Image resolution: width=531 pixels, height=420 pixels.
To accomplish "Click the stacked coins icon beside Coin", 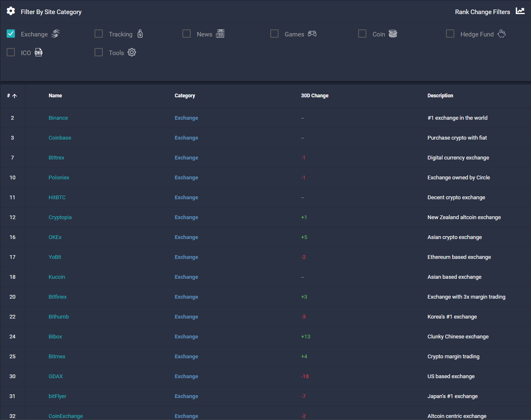I will [393, 34].
